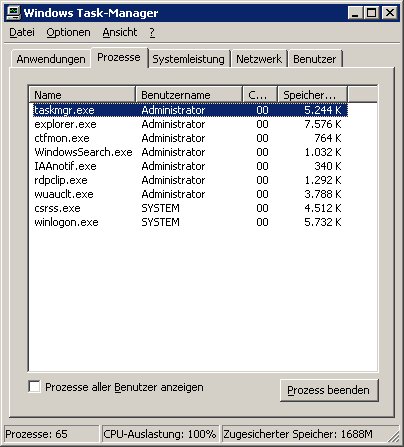
Task: Click the Prozesse: 65 status entry
Action: (52, 434)
